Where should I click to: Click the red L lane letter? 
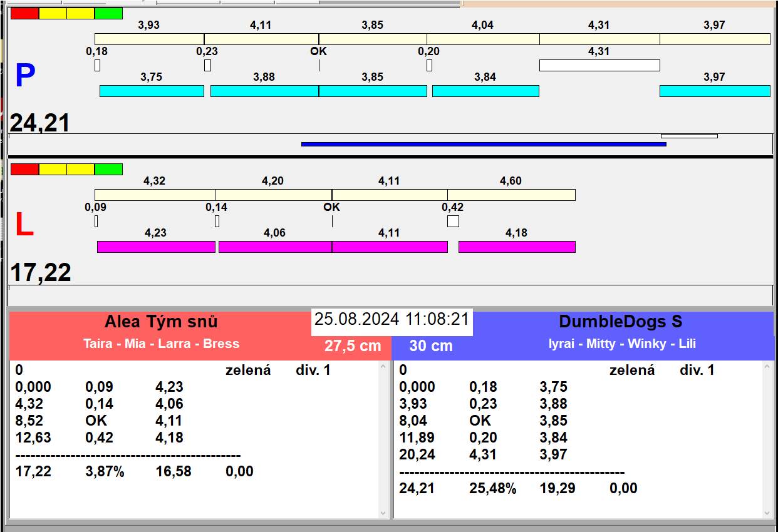point(24,225)
